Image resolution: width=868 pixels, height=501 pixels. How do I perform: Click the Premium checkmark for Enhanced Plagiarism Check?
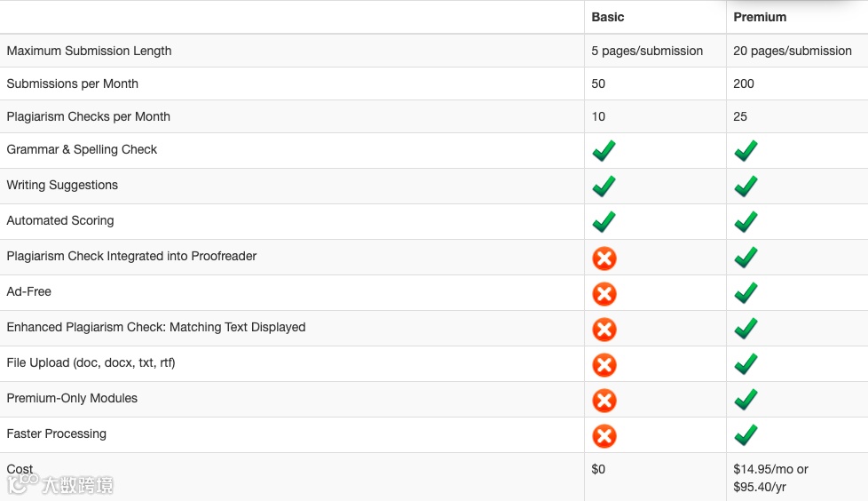(x=746, y=329)
